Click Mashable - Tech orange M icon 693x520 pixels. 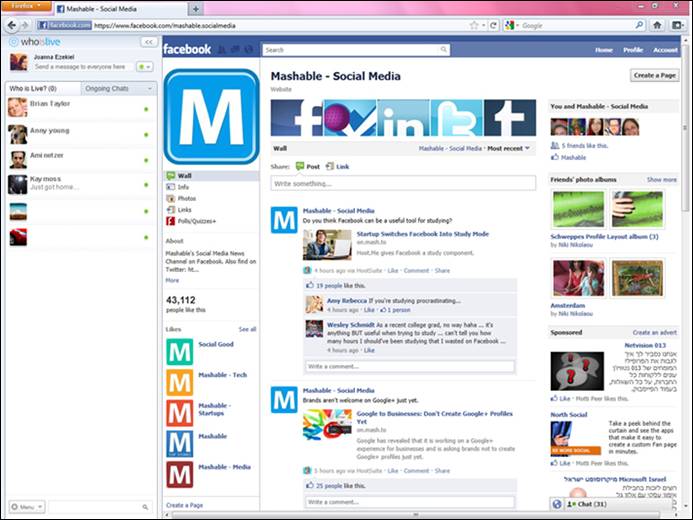[x=179, y=383]
